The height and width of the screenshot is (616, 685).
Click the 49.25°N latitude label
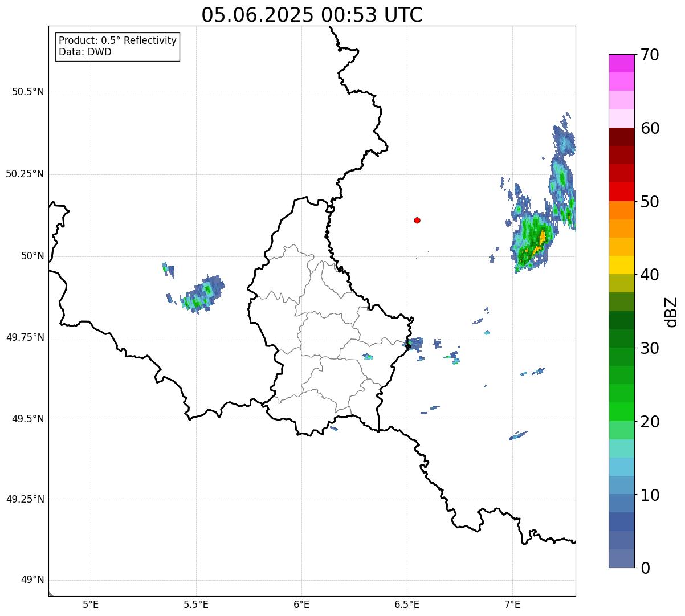25,500
